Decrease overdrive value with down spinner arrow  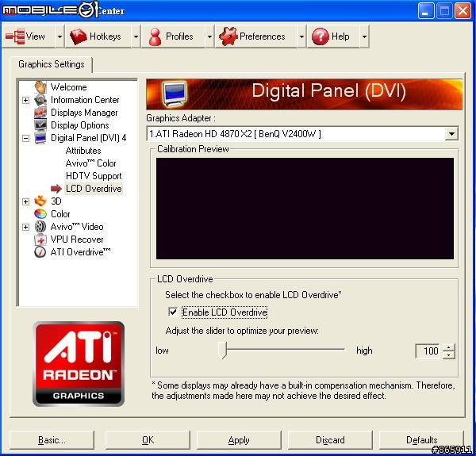click(x=449, y=355)
